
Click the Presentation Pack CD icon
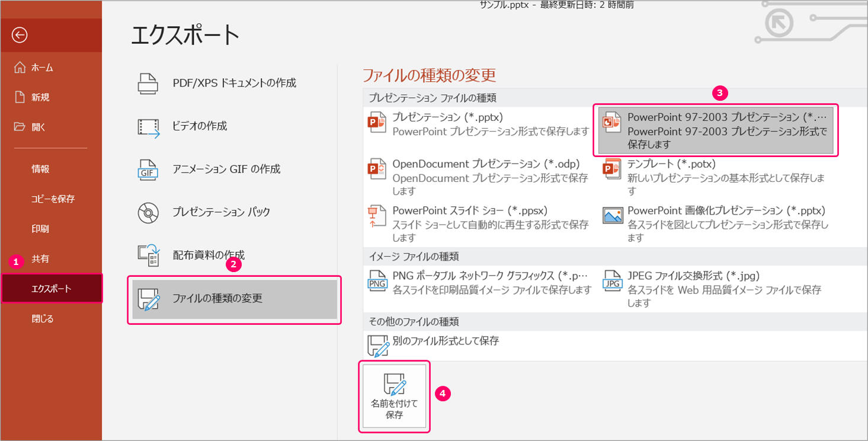(x=148, y=212)
